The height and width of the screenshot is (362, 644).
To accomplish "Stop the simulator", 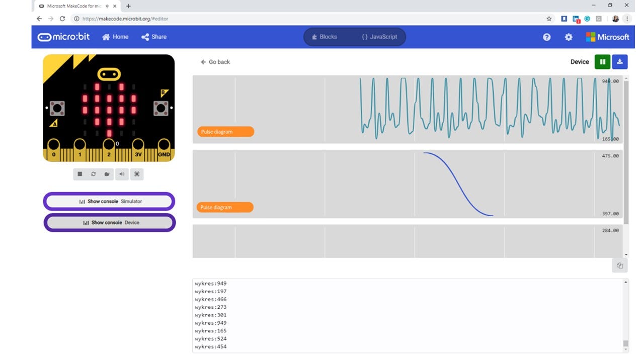I will pyautogui.click(x=79, y=174).
